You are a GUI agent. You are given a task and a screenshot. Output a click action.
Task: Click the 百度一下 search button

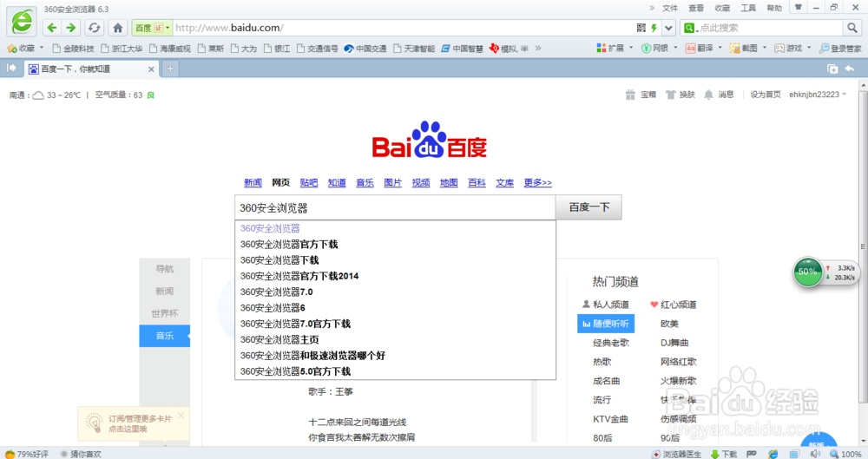point(589,207)
